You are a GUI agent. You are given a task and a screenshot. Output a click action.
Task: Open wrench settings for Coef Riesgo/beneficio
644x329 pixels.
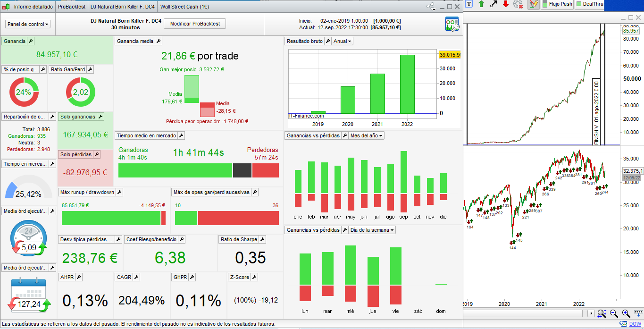(182, 239)
